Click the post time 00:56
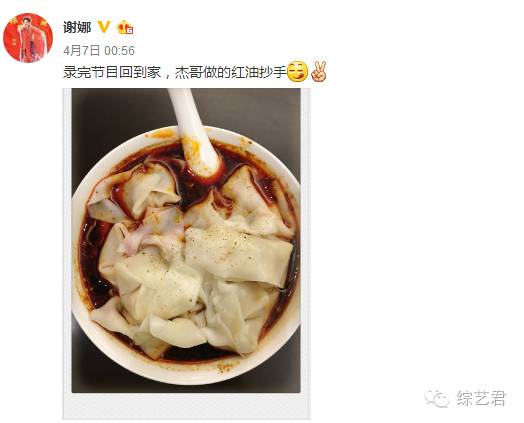 120,51
